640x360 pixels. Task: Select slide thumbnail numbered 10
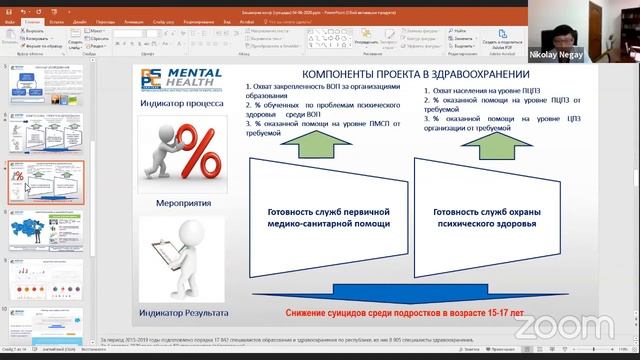pyautogui.click(x=46, y=327)
